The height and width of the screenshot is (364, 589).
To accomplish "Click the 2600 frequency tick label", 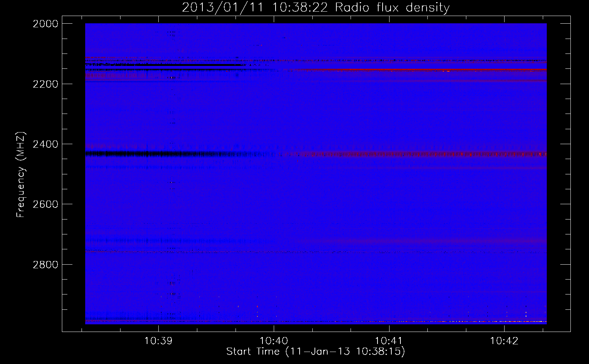I will pos(46,204).
